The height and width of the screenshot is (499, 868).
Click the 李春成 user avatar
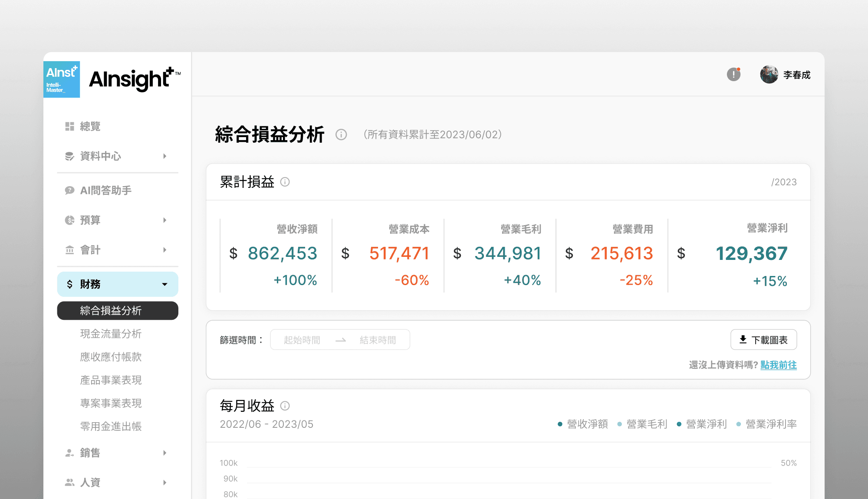(x=769, y=75)
